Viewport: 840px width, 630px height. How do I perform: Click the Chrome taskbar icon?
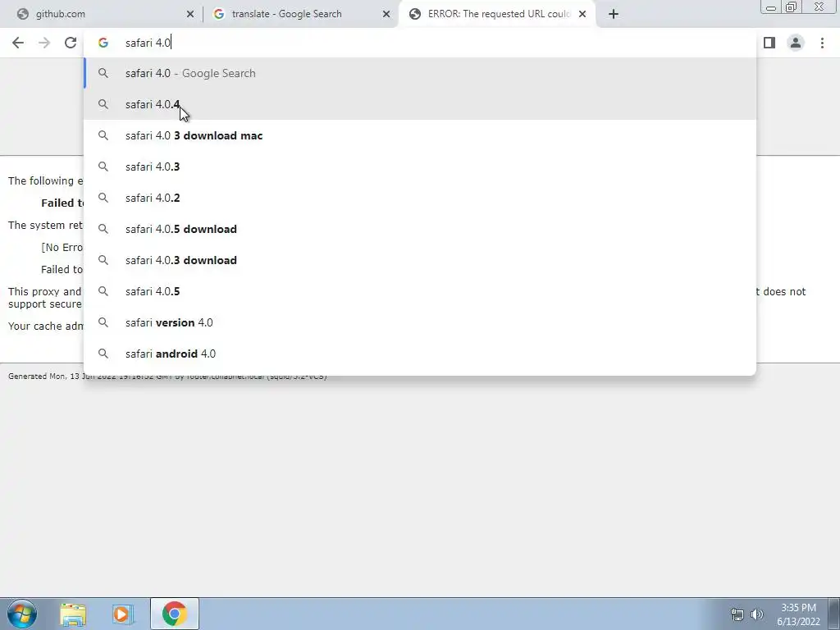point(174,614)
